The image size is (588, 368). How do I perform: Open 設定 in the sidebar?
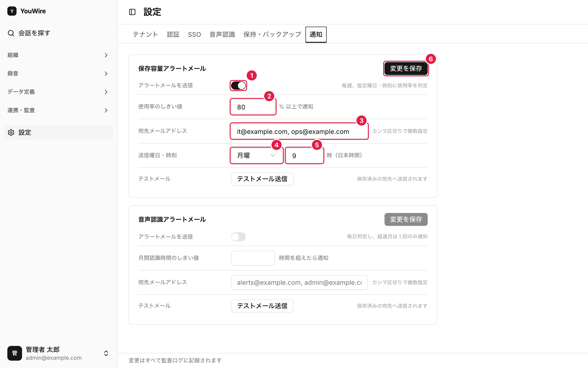coord(58,132)
